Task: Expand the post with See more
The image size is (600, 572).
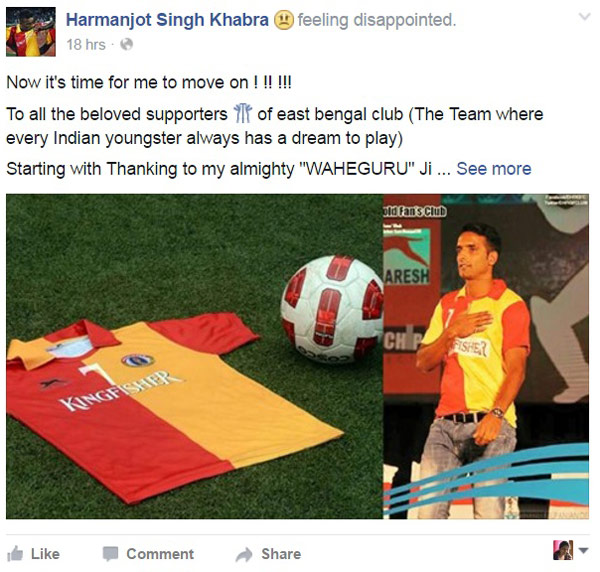Action: tap(494, 169)
